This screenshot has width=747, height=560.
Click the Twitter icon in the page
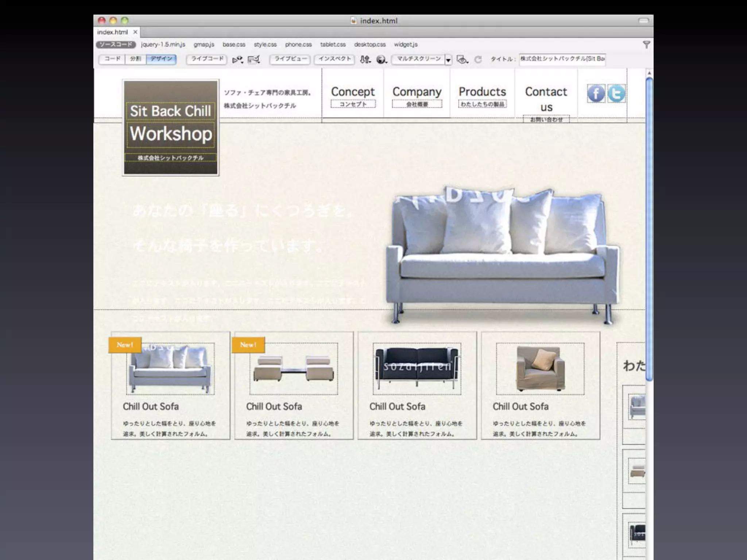click(x=616, y=94)
